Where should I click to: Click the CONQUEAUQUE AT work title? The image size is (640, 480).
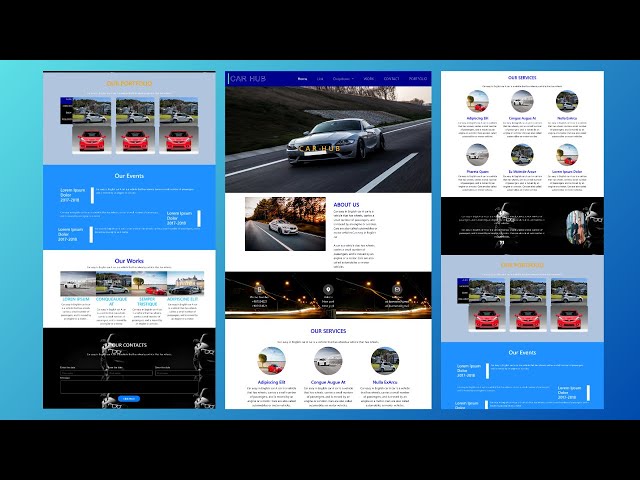111,302
